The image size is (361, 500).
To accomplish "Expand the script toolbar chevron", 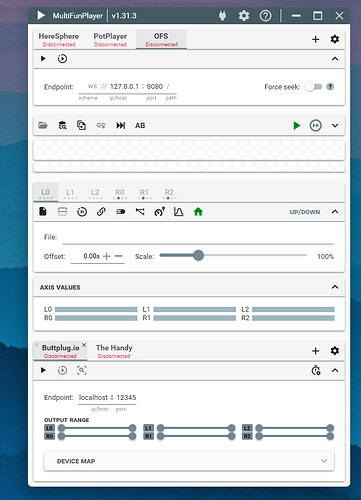I will (335, 126).
